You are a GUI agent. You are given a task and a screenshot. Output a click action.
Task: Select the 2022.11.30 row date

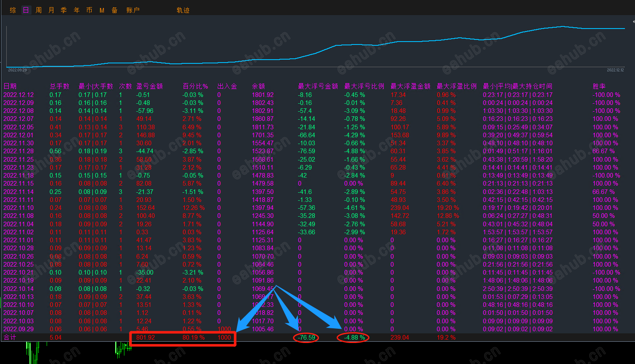[18, 143]
